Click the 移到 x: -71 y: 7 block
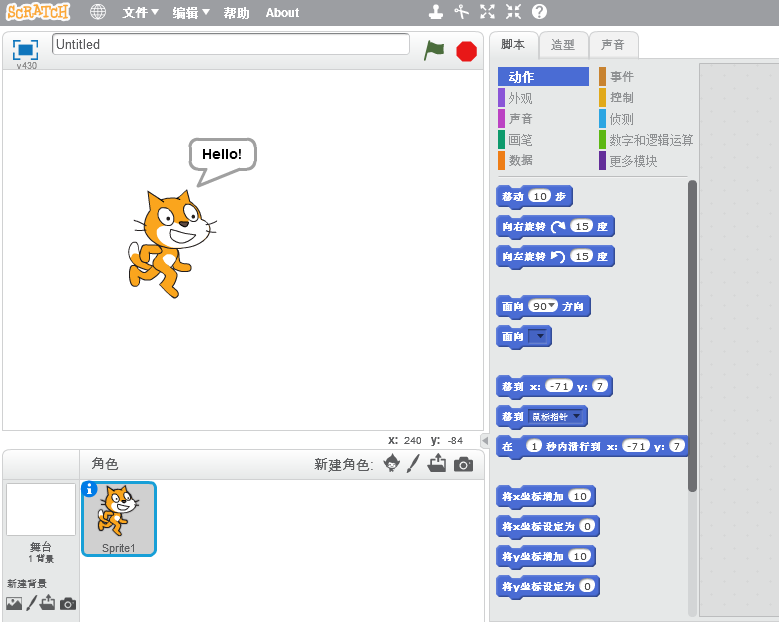The image size is (779, 622). 554,387
